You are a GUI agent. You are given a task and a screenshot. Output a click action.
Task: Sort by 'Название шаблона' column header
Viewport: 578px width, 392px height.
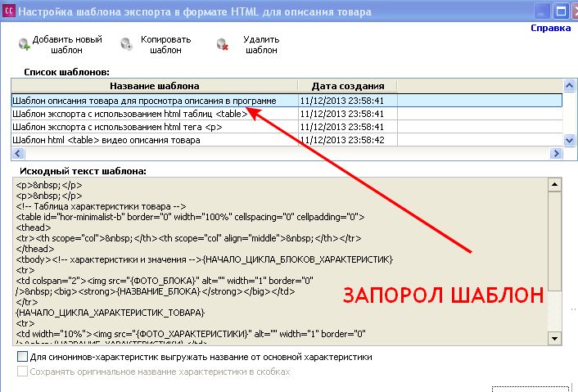coord(155,86)
